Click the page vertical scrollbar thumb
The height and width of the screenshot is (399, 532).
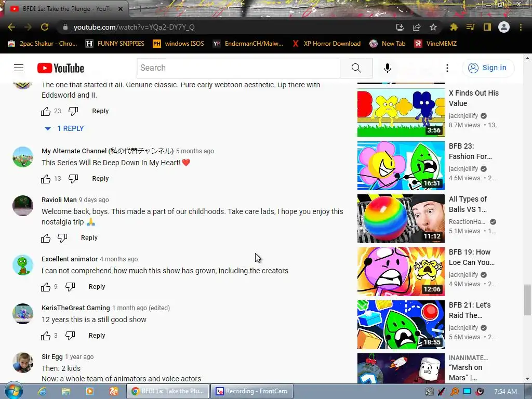coord(527,300)
